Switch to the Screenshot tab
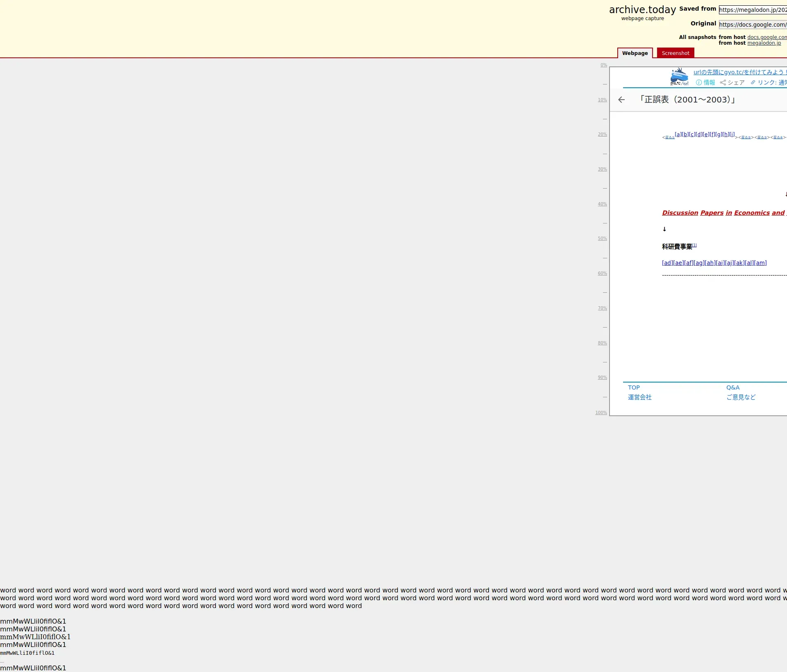 [x=675, y=53]
